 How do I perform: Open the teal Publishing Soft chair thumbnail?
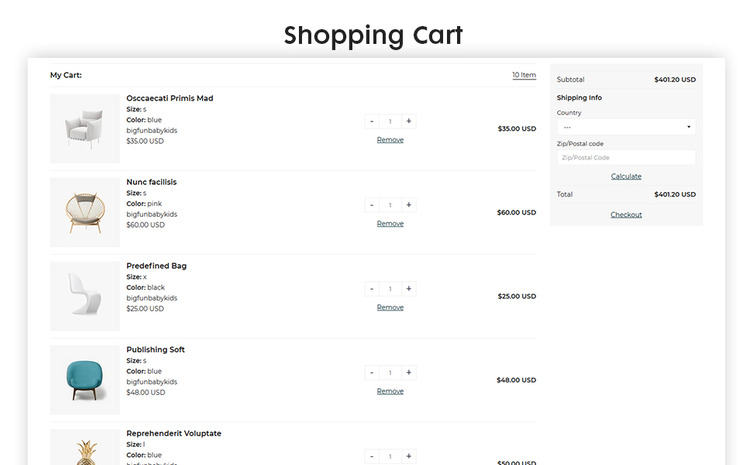pos(85,380)
